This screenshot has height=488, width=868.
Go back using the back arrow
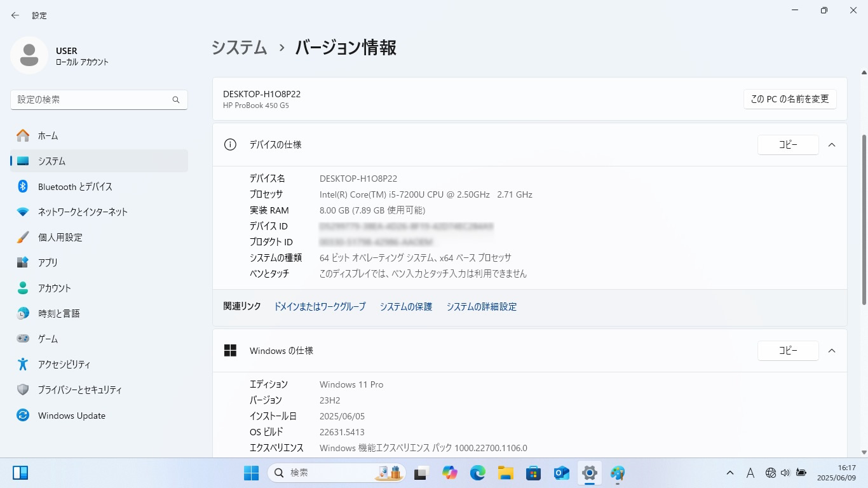tap(15, 15)
